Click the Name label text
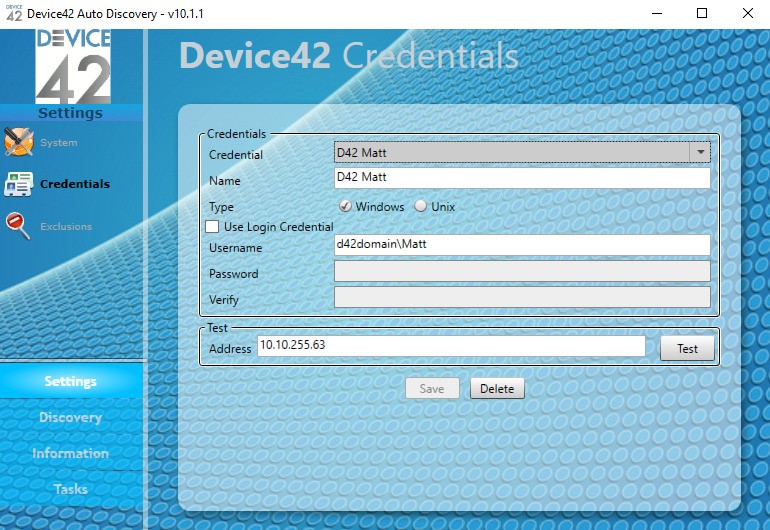 click(224, 181)
